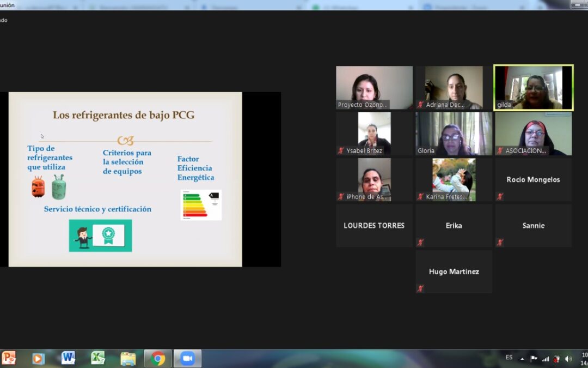Open the network signal tray icon
The width and height of the screenshot is (588, 368).
point(545,359)
